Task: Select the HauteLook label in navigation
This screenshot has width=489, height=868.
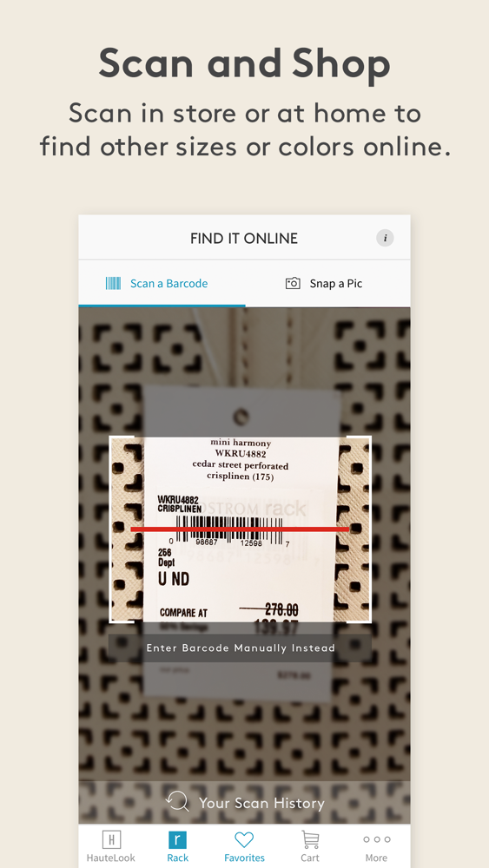Action: [111, 858]
